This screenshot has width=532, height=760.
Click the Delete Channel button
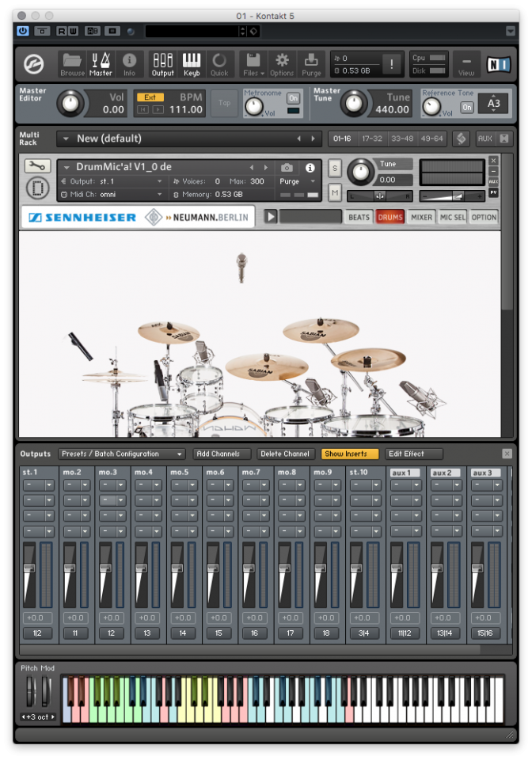pos(285,454)
